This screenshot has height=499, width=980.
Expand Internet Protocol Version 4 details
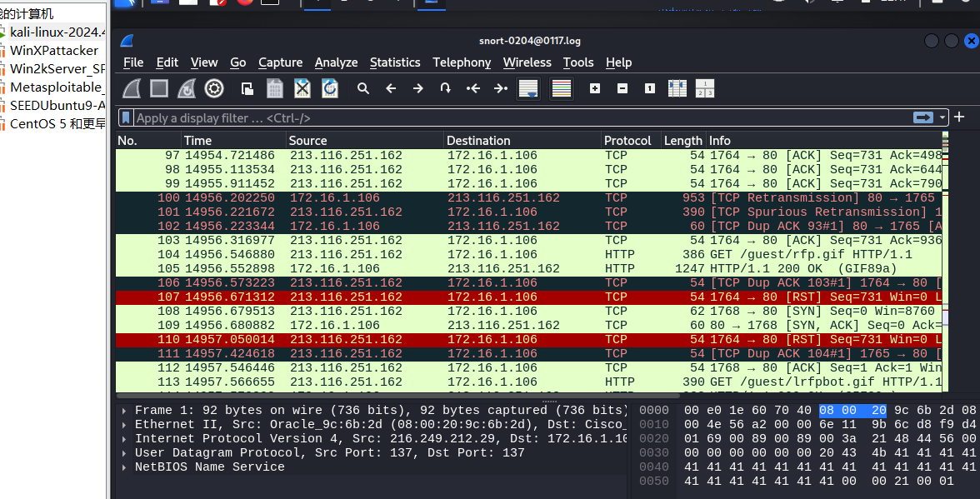pyautogui.click(x=124, y=438)
